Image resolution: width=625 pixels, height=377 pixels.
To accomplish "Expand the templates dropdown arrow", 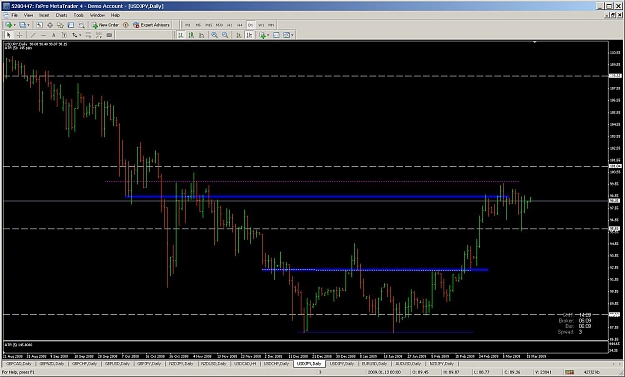I will (292, 35).
